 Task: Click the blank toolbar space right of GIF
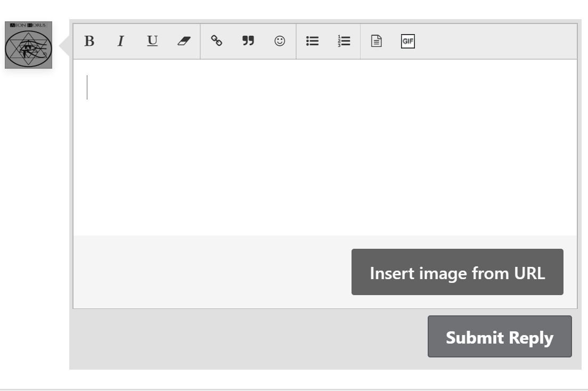point(495,41)
